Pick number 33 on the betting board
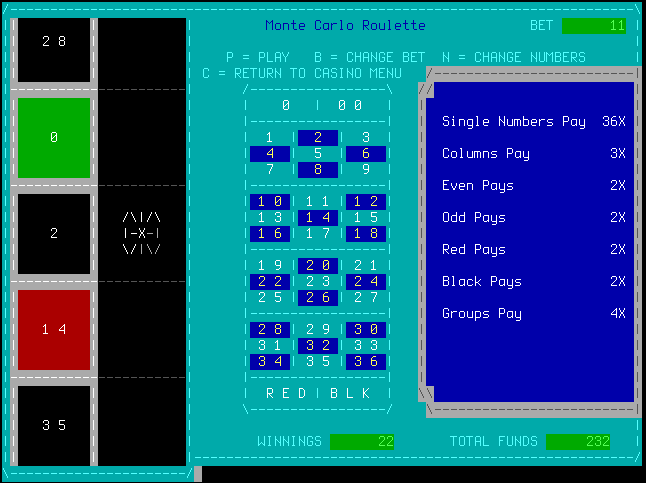Image resolution: width=646 pixels, height=483 pixels. [366, 345]
